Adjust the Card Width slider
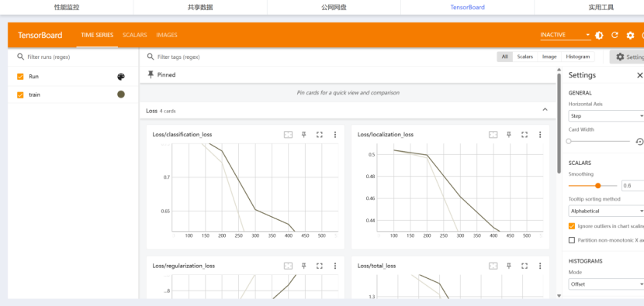644x306 pixels. pyautogui.click(x=600, y=141)
